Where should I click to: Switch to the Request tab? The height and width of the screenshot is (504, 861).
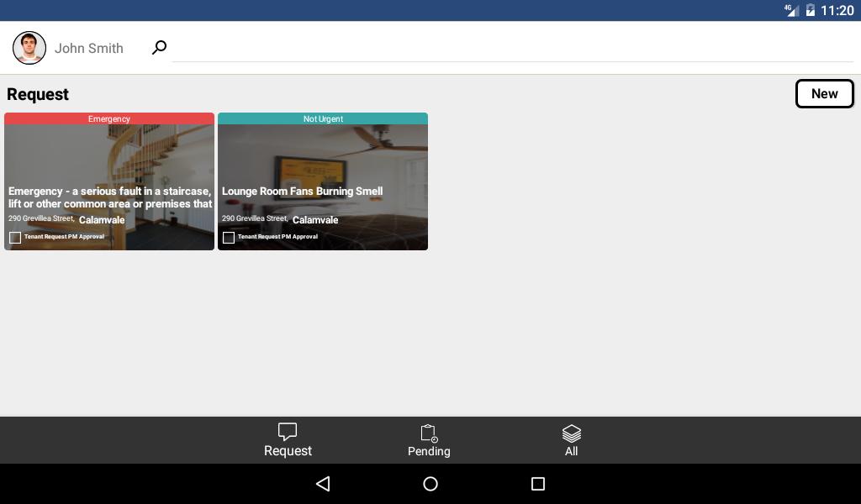(x=288, y=440)
